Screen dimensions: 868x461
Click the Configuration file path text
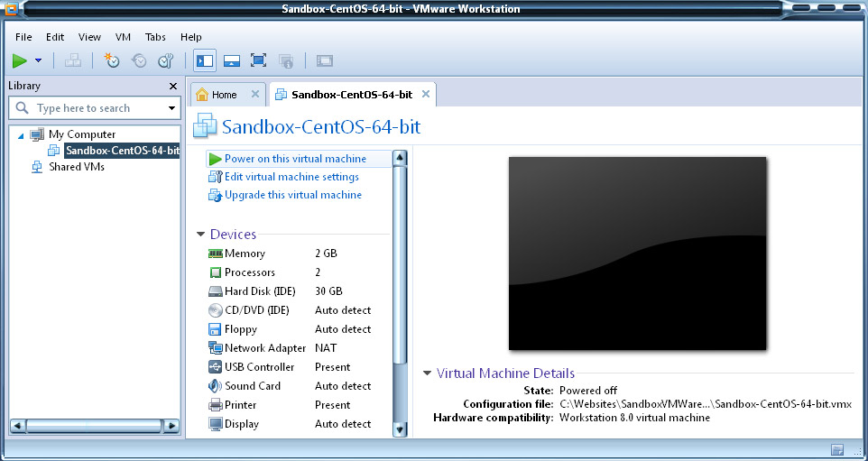pyautogui.click(x=706, y=404)
